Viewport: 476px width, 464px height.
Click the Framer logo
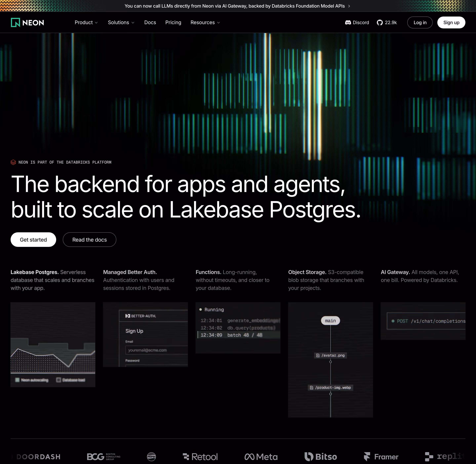381,457
